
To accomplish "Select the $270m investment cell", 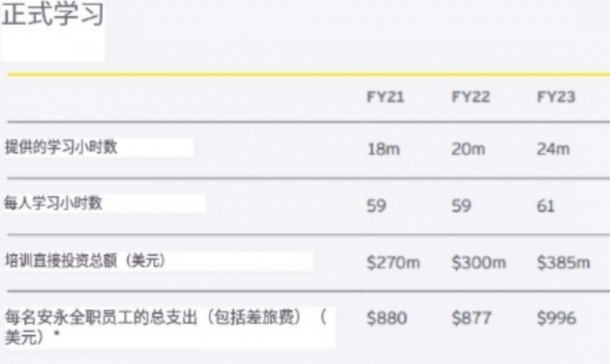I will pos(393,263).
